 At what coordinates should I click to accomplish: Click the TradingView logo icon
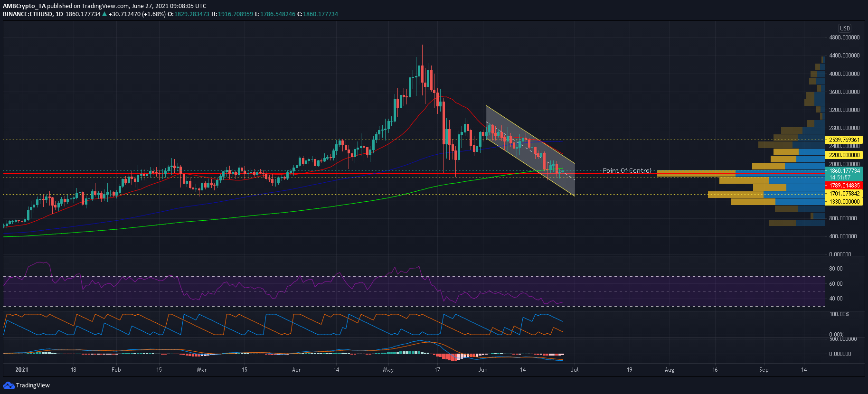click(9, 385)
